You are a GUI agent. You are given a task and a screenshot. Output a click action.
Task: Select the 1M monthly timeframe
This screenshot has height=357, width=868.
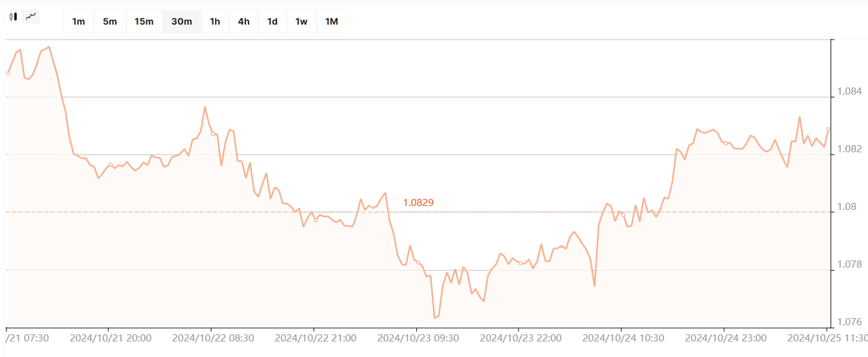tap(331, 21)
